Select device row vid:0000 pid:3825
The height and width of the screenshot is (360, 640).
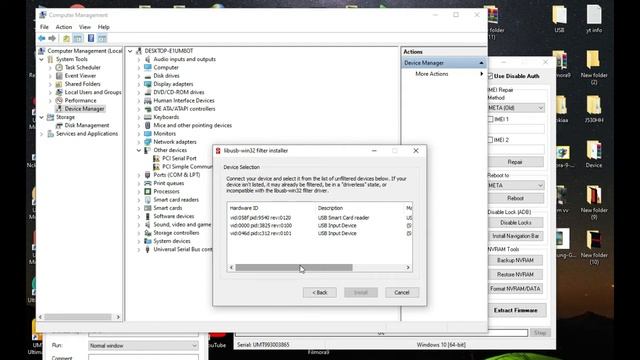pos(320,226)
